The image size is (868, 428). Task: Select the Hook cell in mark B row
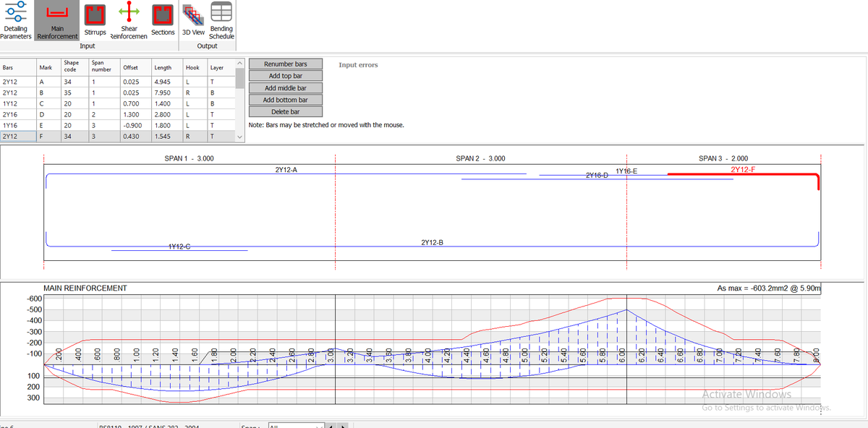point(195,93)
